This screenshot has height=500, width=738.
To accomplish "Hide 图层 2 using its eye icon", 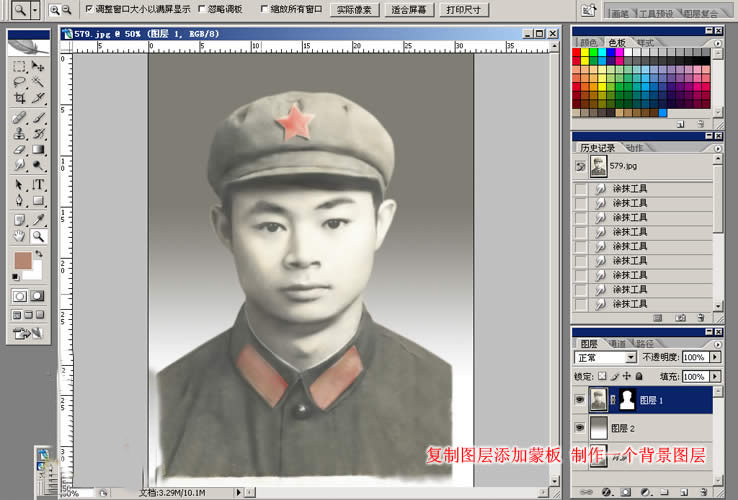I will click(x=579, y=428).
